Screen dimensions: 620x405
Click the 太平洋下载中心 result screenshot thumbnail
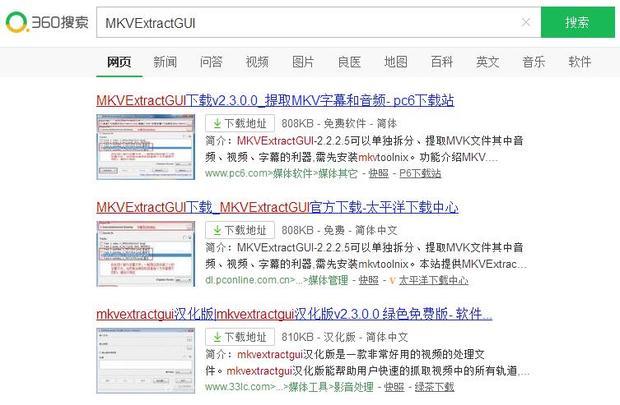(146, 254)
